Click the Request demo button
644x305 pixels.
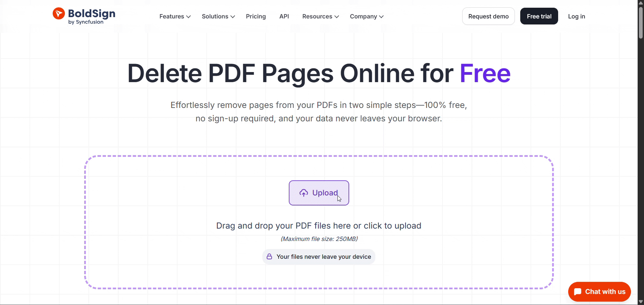488,16
